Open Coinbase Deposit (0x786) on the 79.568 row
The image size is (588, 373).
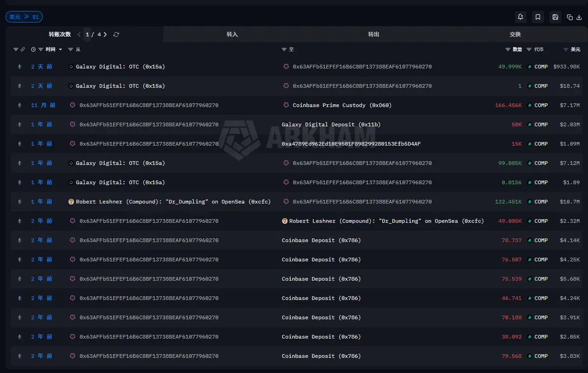(x=321, y=356)
